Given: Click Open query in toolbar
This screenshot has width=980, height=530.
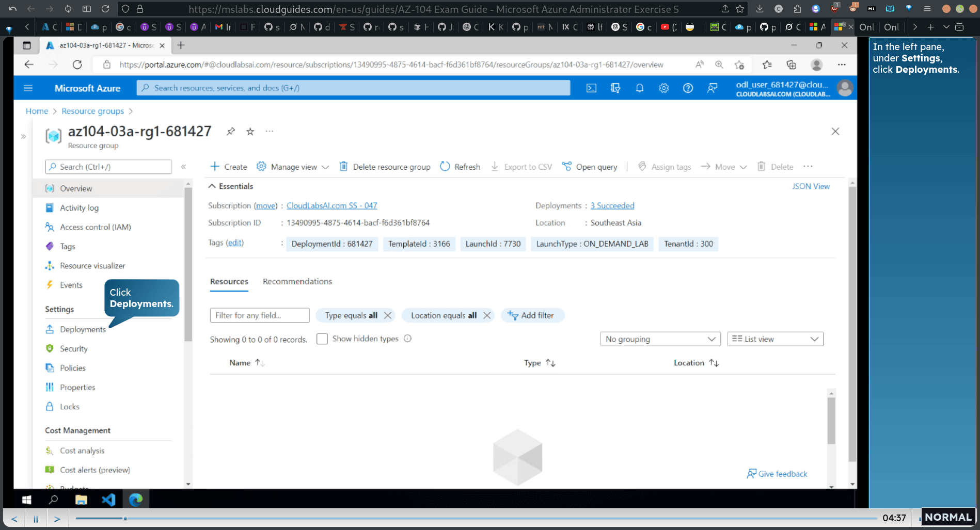Looking at the screenshot, I should point(590,167).
